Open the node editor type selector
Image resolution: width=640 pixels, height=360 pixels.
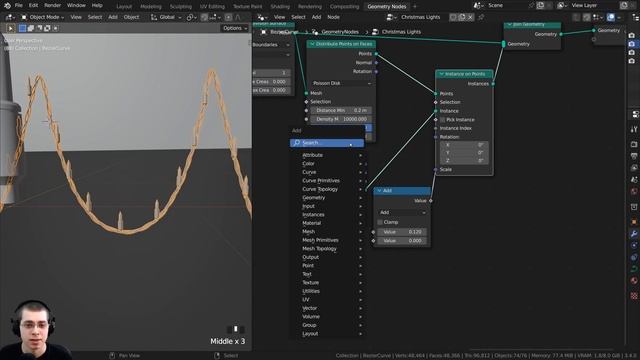point(262,17)
